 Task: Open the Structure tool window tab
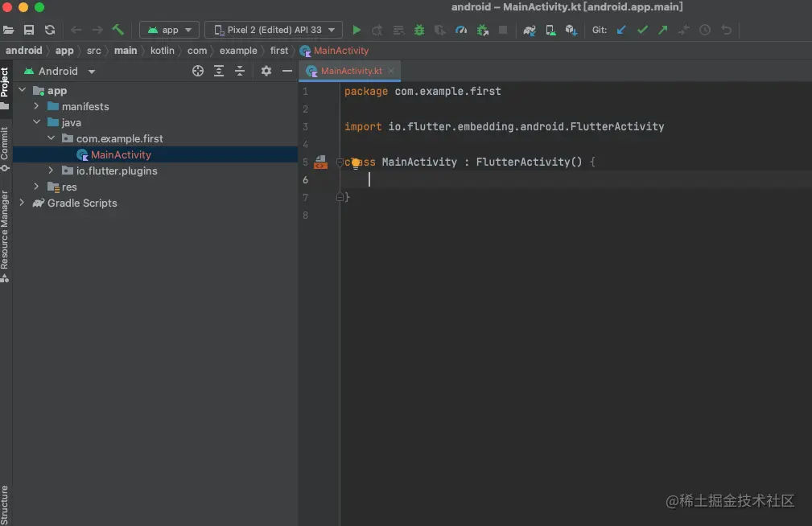coord(5,505)
